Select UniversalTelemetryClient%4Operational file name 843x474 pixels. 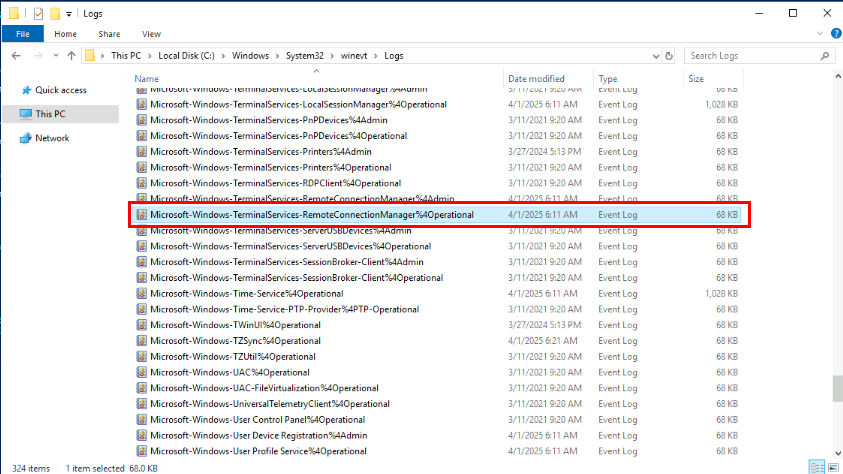click(x=270, y=404)
